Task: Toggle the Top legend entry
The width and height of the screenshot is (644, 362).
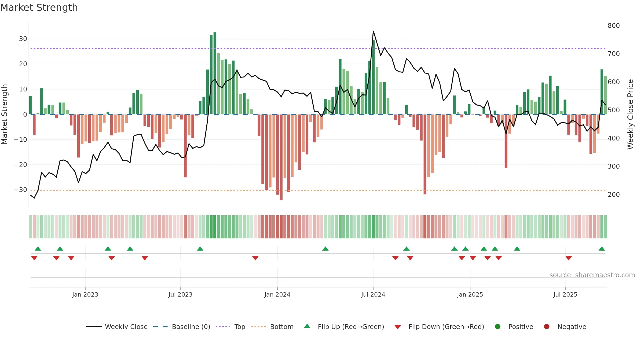Action: click(230, 327)
